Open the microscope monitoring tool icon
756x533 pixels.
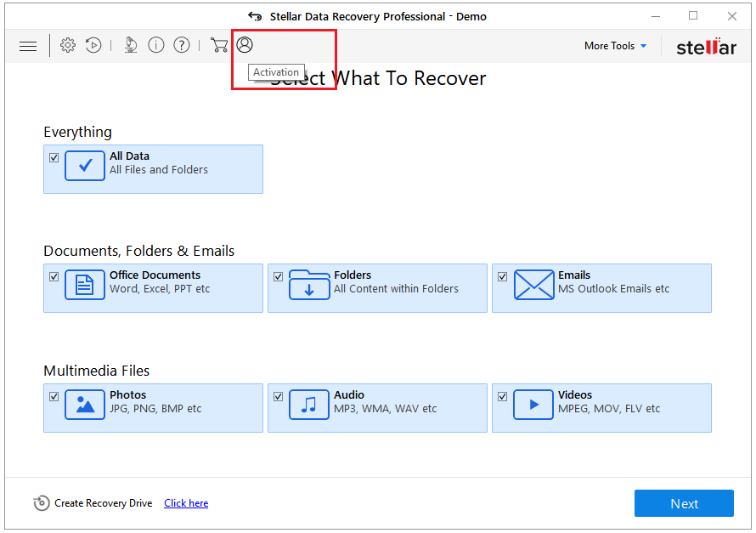click(131, 45)
